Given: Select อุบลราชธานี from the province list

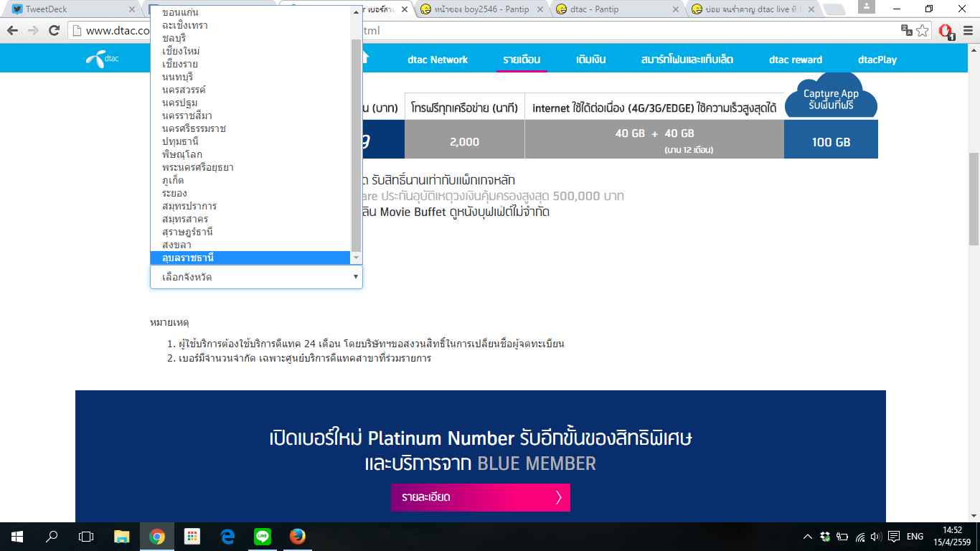Looking at the screenshot, I should [250, 258].
